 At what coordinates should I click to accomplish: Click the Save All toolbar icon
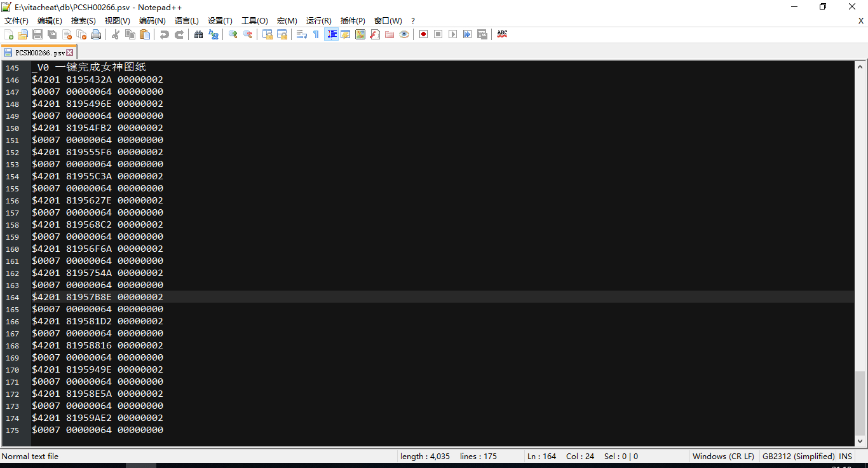[52, 34]
